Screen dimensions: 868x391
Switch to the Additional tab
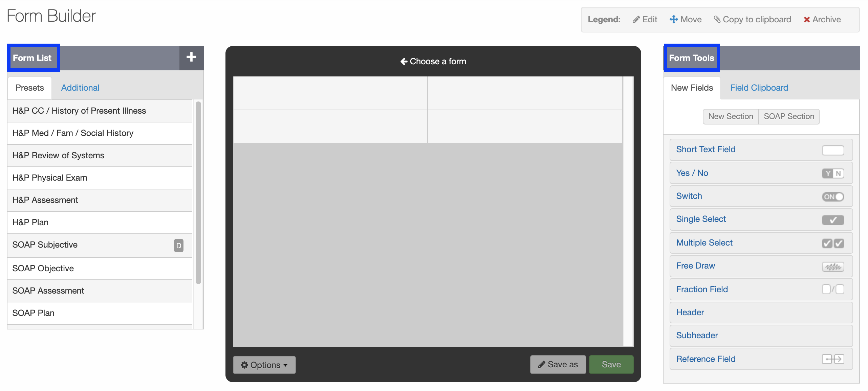point(80,87)
